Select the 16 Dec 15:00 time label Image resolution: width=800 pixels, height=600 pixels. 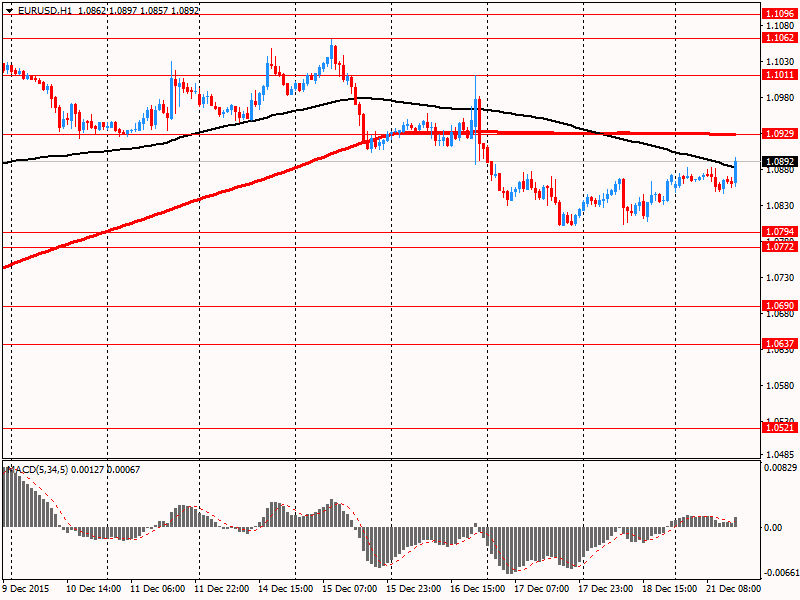coord(478,588)
